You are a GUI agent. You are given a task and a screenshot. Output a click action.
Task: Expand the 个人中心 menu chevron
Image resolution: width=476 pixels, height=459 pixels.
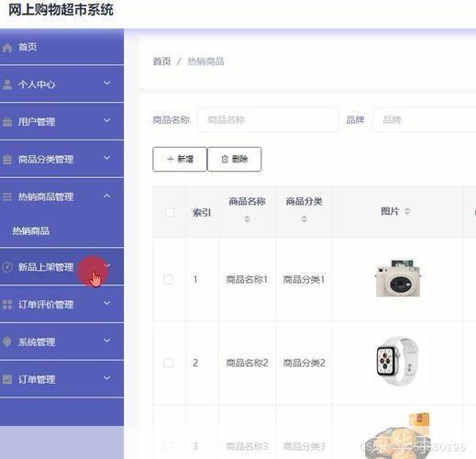pos(106,83)
